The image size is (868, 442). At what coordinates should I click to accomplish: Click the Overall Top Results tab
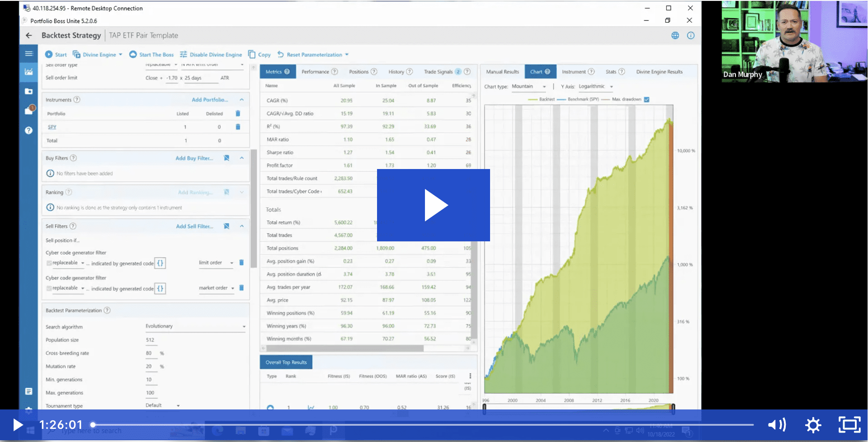(286, 362)
